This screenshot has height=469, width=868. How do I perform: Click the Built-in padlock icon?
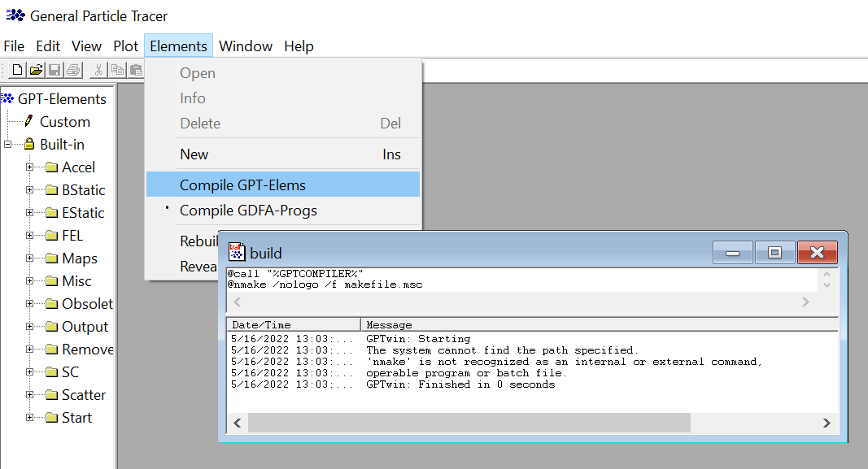point(29,144)
